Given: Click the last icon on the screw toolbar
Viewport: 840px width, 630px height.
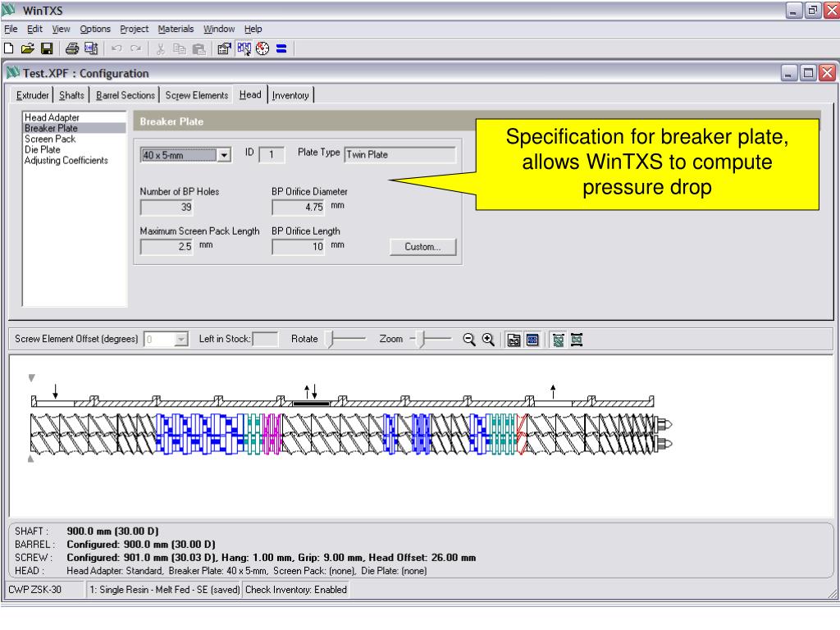Looking at the screenshot, I should 577,340.
